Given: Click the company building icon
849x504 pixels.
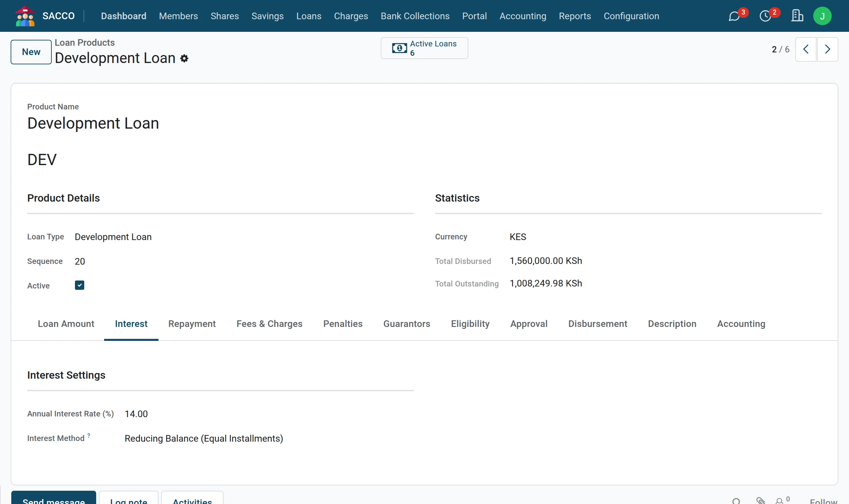Looking at the screenshot, I should coord(797,16).
